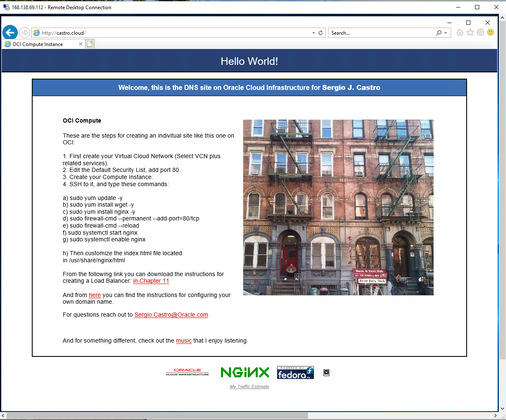
Task: Click the 'Welcome, this is the DNS site' banner
Action: [x=249, y=88]
